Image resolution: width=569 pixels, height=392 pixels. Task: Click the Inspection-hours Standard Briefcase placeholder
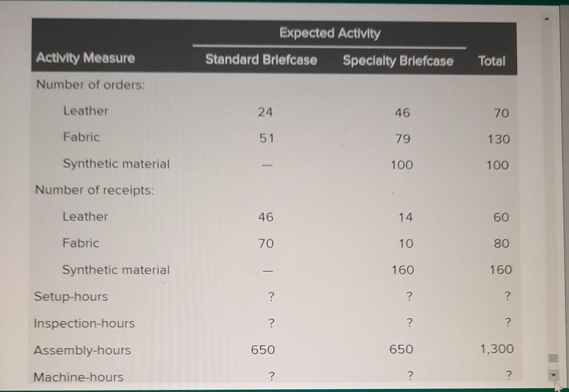[272, 323]
